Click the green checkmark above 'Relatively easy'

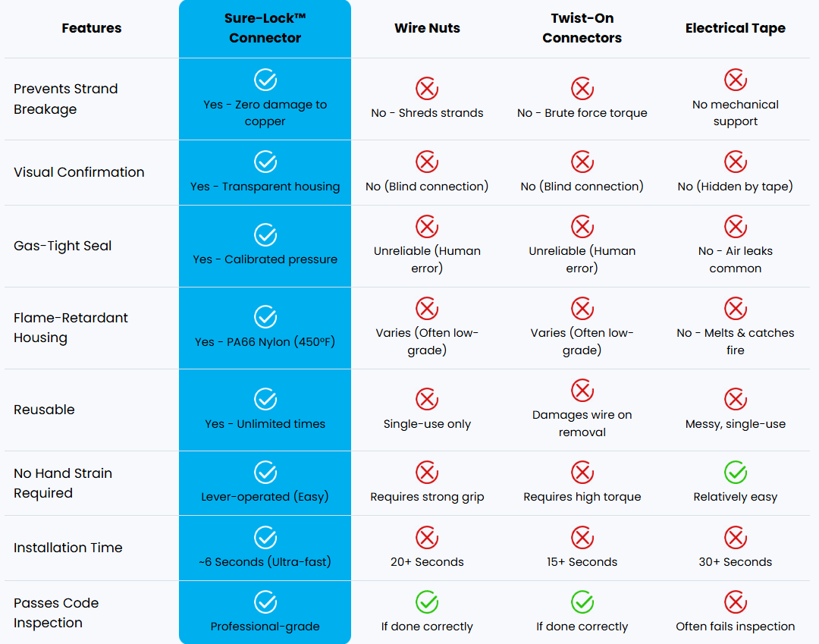tap(736, 472)
